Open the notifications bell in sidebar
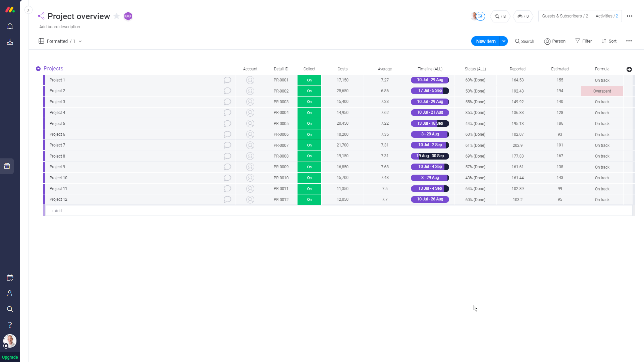Screen dimensions: 644x362 coord(10,26)
